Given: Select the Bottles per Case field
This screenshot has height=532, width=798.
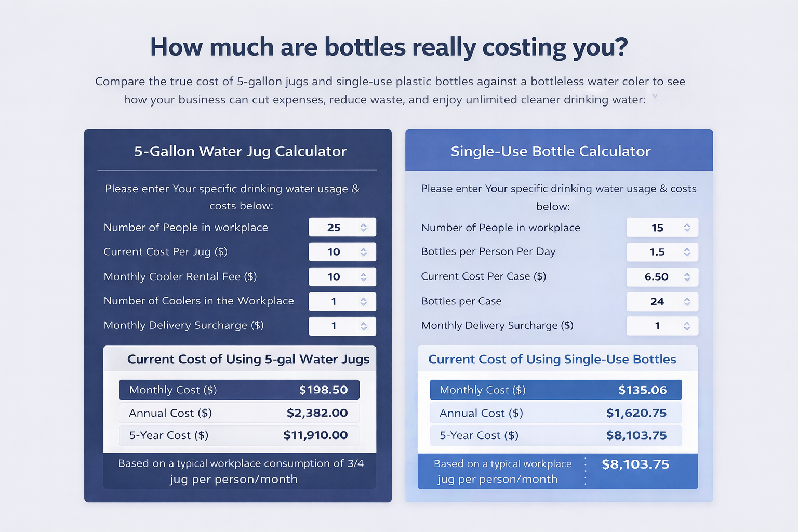Looking at the screenshot, I should tap(656, 301).
